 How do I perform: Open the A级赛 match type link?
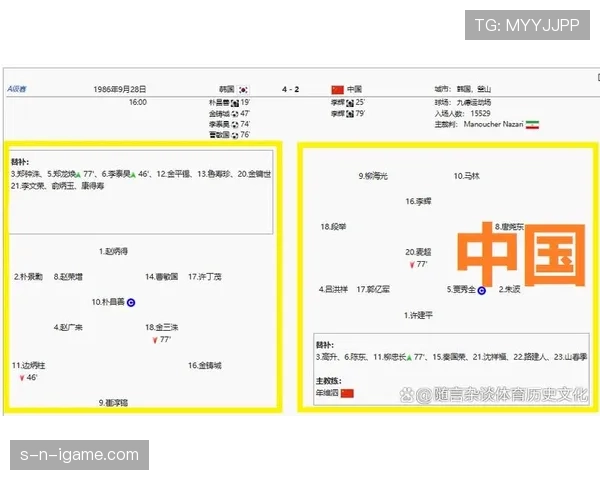[x=17, y=89]
